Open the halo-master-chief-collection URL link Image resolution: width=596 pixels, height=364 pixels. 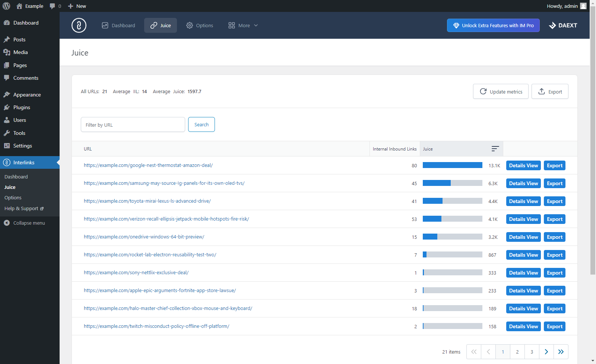coord(168,308)
